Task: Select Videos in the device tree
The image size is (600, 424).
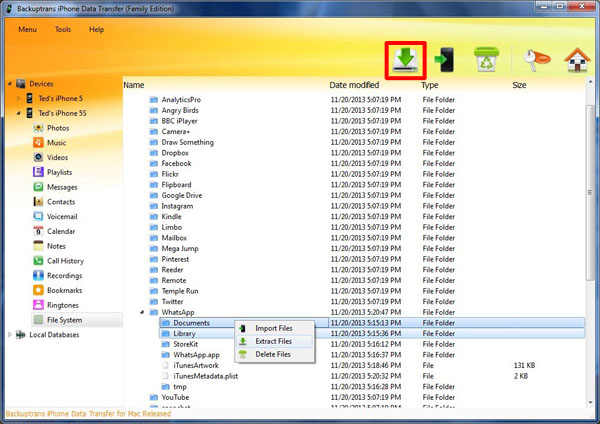Action: (57, 157)
